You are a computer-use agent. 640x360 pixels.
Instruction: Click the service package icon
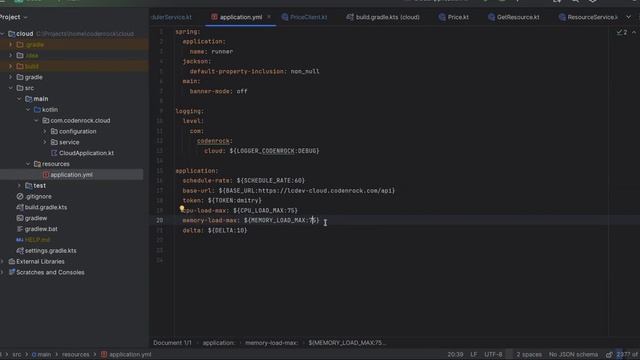54,142
